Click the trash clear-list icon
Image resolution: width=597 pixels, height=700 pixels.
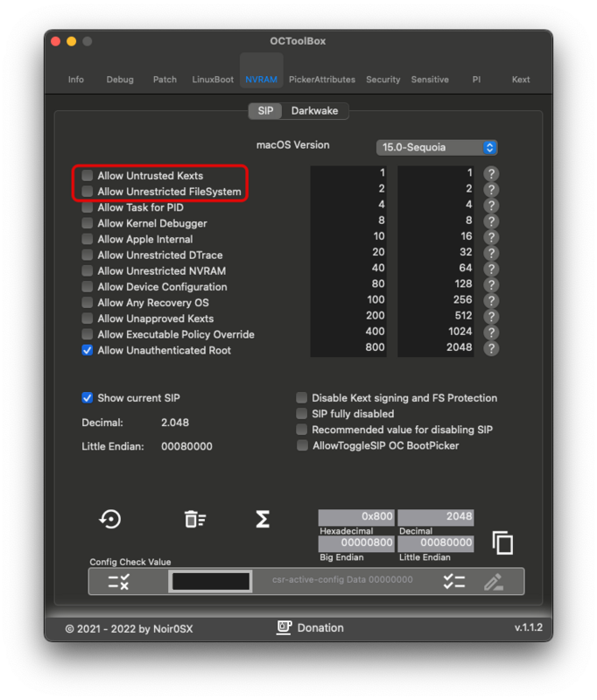click(194, 519)
